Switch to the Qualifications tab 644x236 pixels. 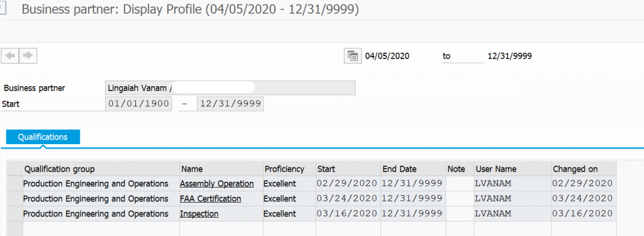point(43,137)
